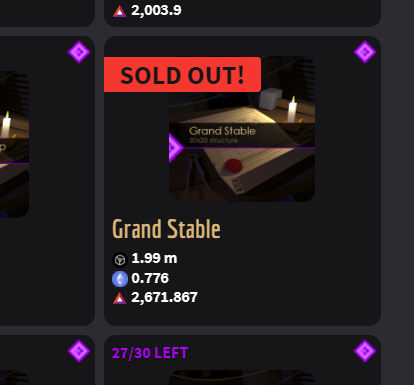This screenshot has width=414, height=385.
Task: Click the 27/30 LEFT availability label
Action: coord(150,353)
